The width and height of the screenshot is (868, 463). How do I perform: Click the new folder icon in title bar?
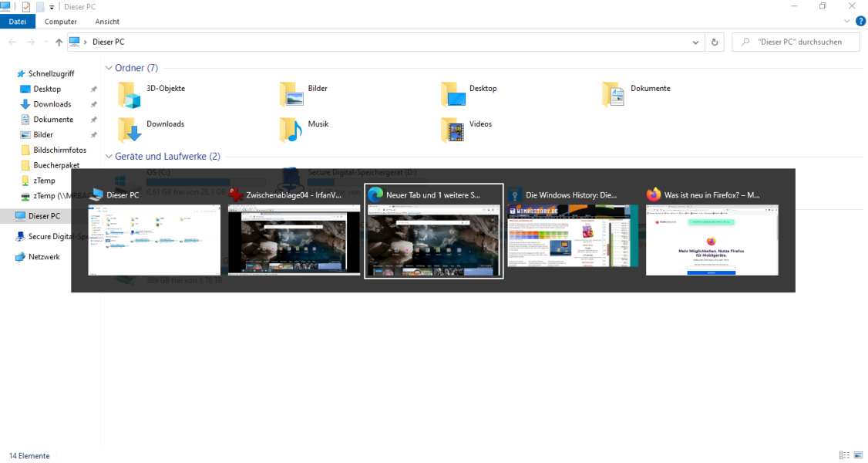(x=40, y=7)
